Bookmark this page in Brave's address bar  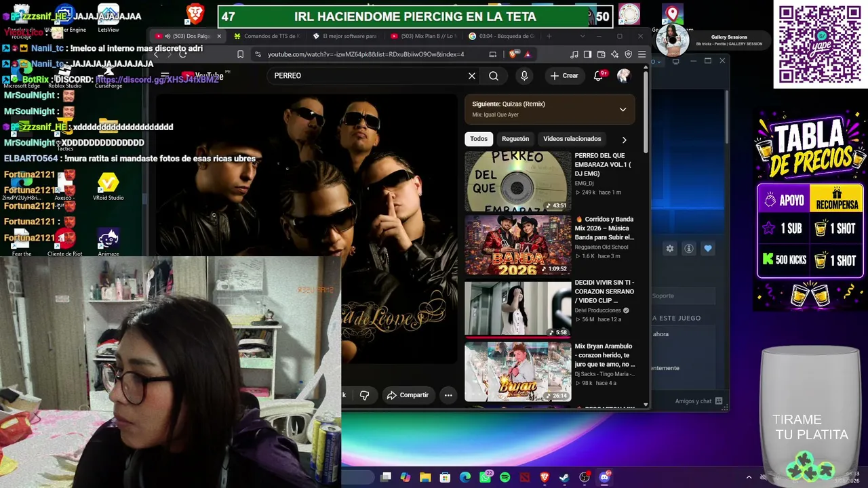240,54
